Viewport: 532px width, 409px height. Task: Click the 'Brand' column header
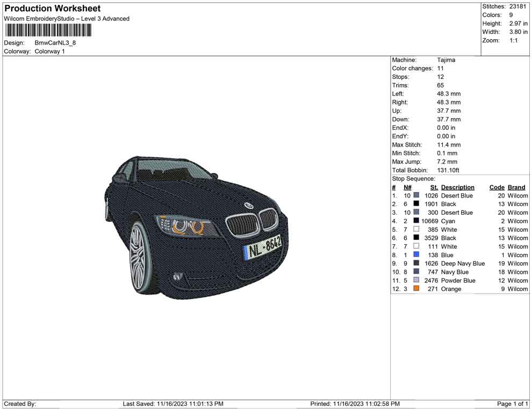516,187
